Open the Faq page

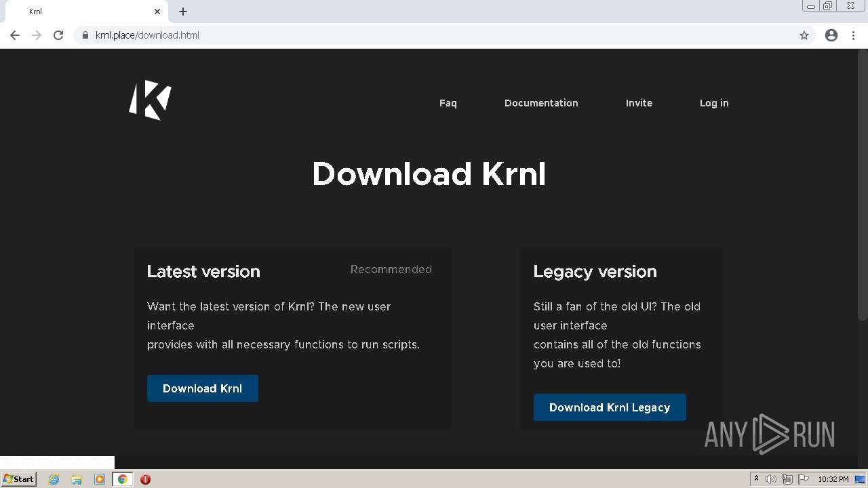click(448, 103)
